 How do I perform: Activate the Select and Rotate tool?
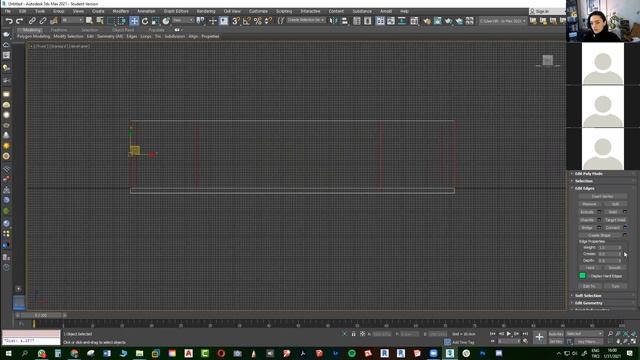145,21
